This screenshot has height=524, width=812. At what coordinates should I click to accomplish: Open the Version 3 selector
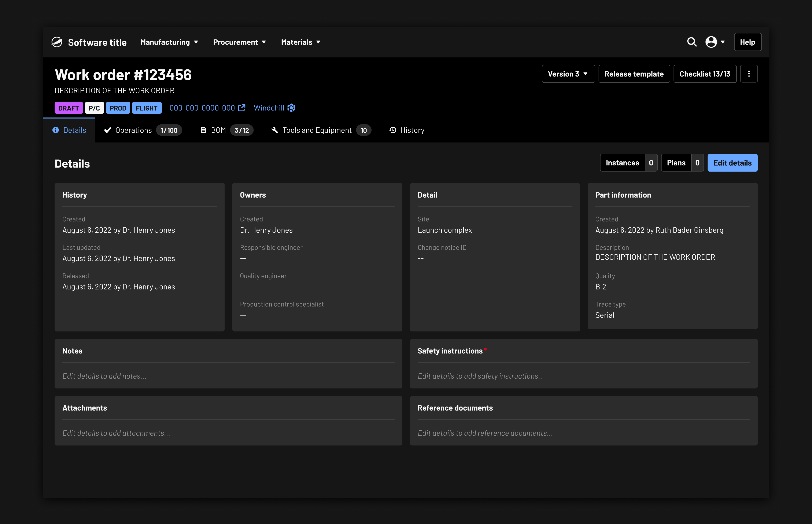coord(568,74)
